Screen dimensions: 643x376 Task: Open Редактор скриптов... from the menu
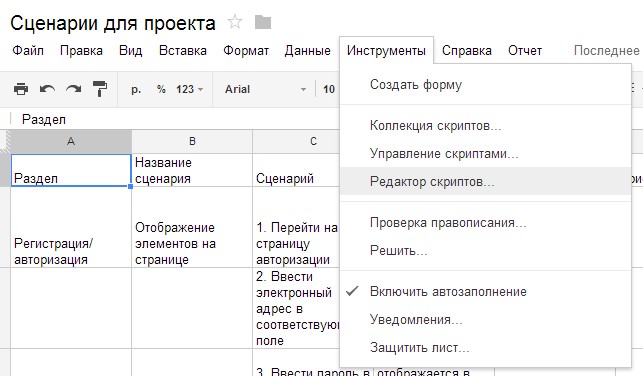486,181
